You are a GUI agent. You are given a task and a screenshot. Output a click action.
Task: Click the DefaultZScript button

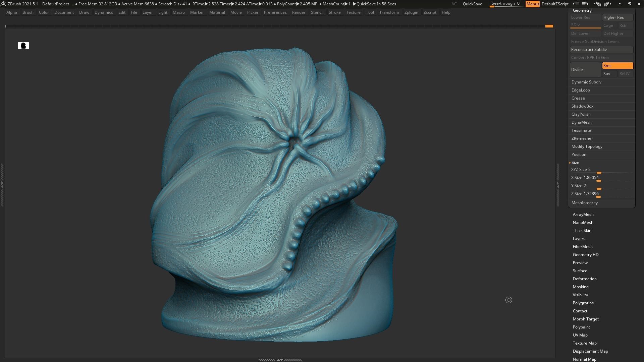tap(555, 4)
